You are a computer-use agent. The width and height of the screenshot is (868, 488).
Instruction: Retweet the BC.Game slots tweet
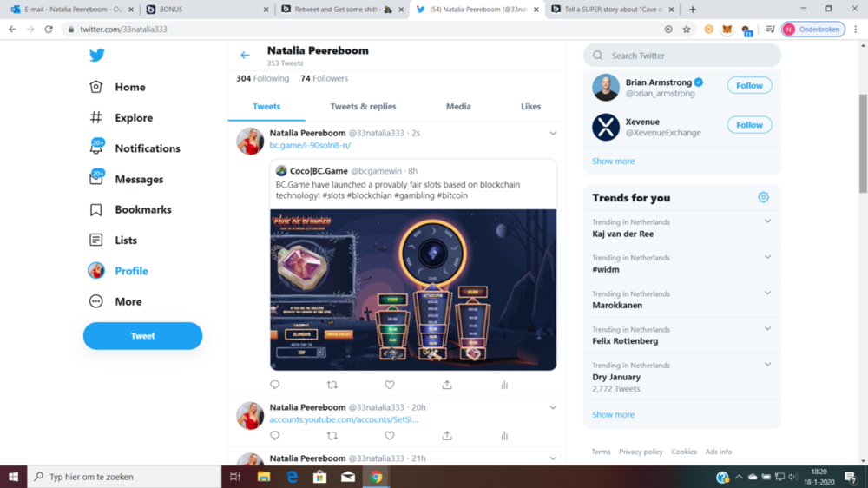click(332, 385)
